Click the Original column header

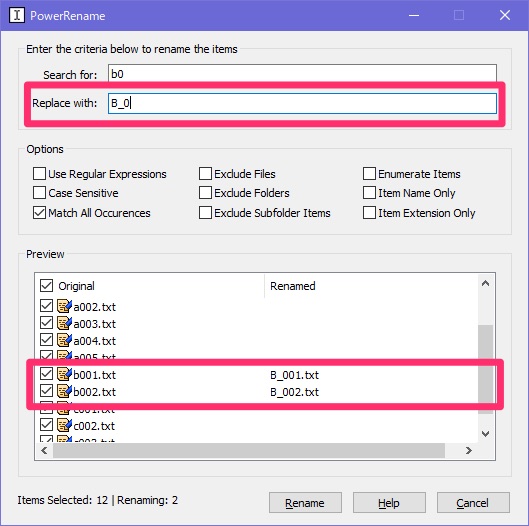(x=76, y=286)
